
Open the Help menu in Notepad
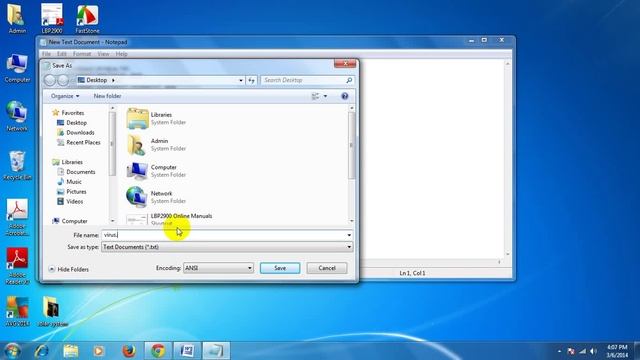pos(121,54)
